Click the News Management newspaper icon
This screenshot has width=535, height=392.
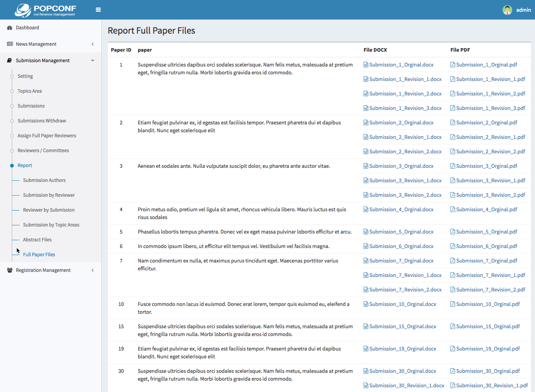pos(10,44)
